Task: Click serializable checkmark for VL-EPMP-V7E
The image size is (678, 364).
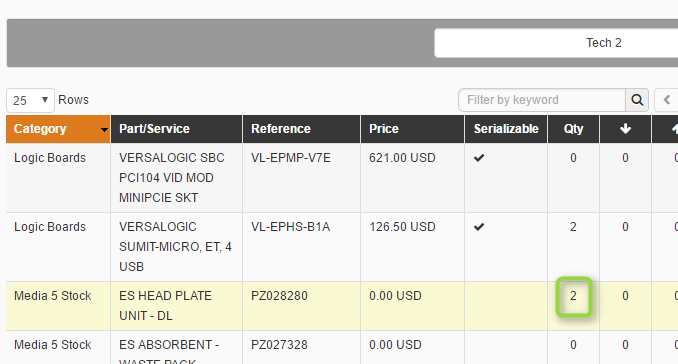Action: point(479,158)
